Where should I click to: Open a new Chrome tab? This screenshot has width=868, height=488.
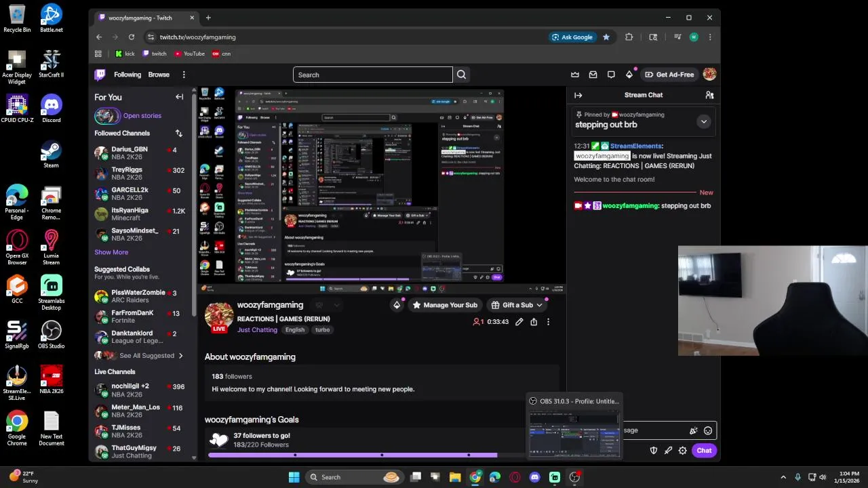pyautogui.click(x=208, y=18)
